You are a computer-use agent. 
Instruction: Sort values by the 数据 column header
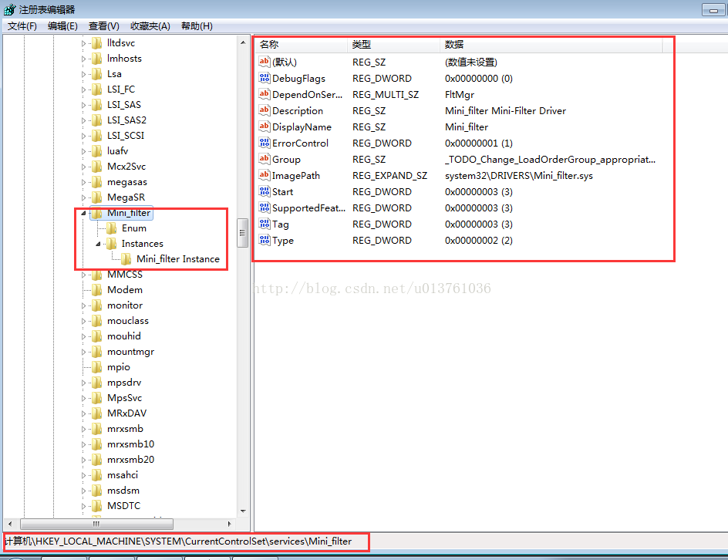[x=551, y=45]
